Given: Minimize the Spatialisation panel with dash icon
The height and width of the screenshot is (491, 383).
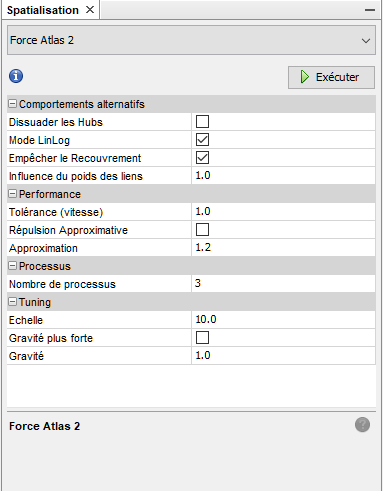Looking at the screenshot, I should [370, 10].
